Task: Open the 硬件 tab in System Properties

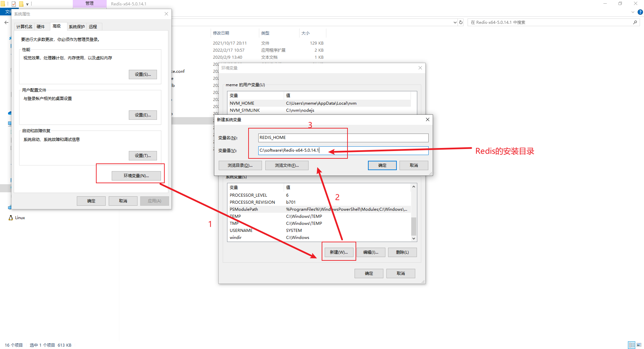Action: coord(41,27)
